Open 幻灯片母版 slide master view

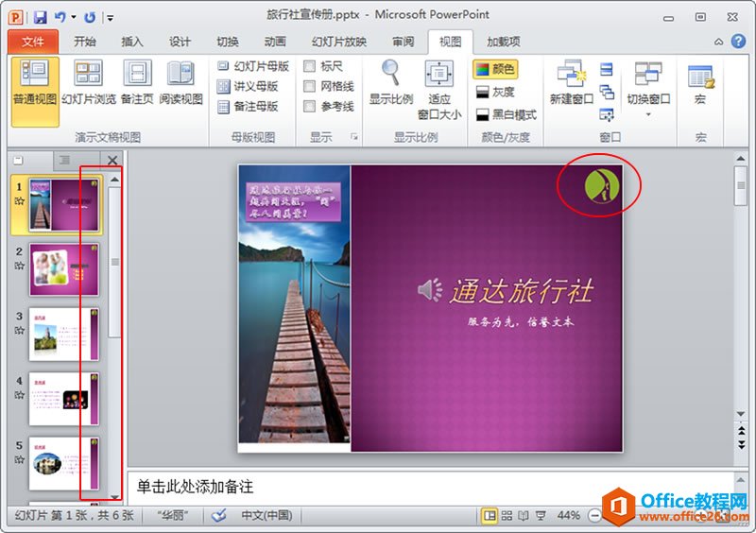click(252, 66)
